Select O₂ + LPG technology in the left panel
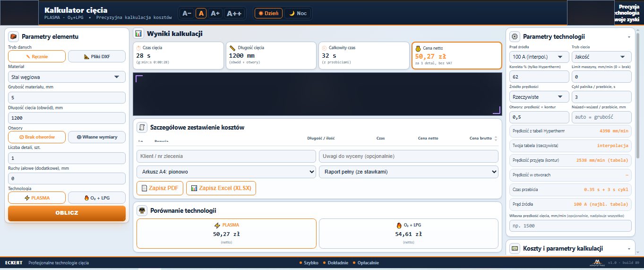 (97, 198)
